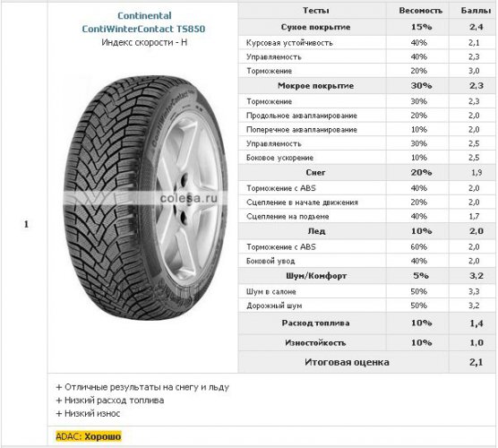Select the Тесты column header
Image resolution: width=498 pixels, height=448 pixels.
(315, 11)
